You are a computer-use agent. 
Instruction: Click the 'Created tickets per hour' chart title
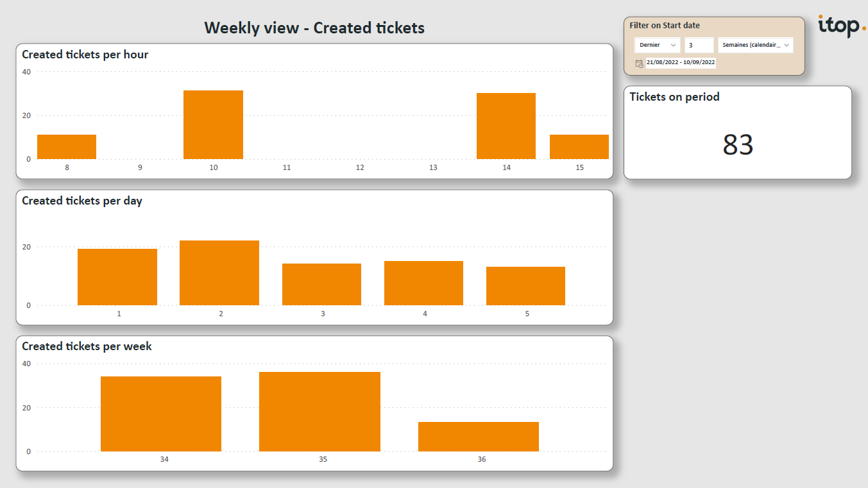pos(85,55)
